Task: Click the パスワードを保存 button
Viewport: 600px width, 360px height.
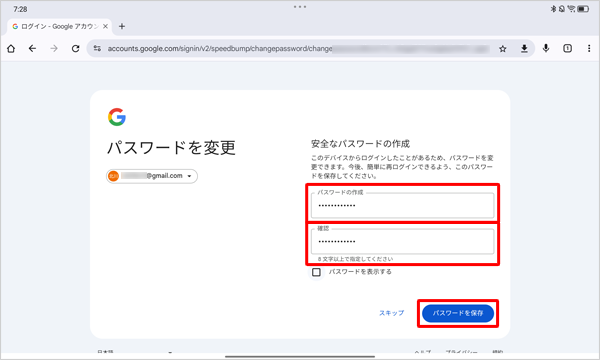Action: 458,313
